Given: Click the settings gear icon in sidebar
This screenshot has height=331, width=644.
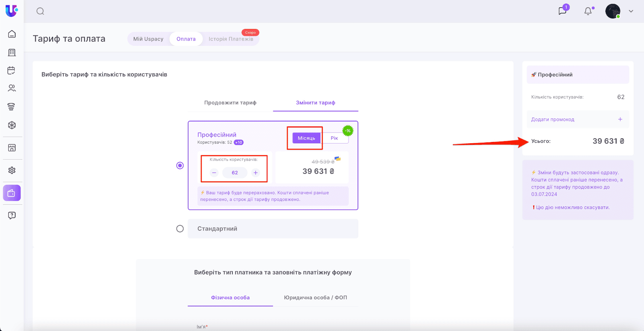Looking at the screenshot, I should pos(12,170).
